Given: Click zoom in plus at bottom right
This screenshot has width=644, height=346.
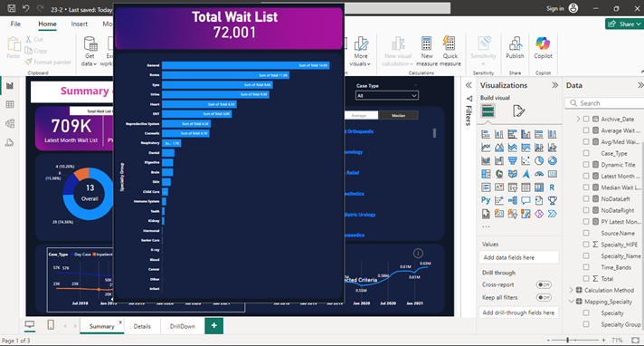Looking at the screenshot, I should click(x=603, y=341).
